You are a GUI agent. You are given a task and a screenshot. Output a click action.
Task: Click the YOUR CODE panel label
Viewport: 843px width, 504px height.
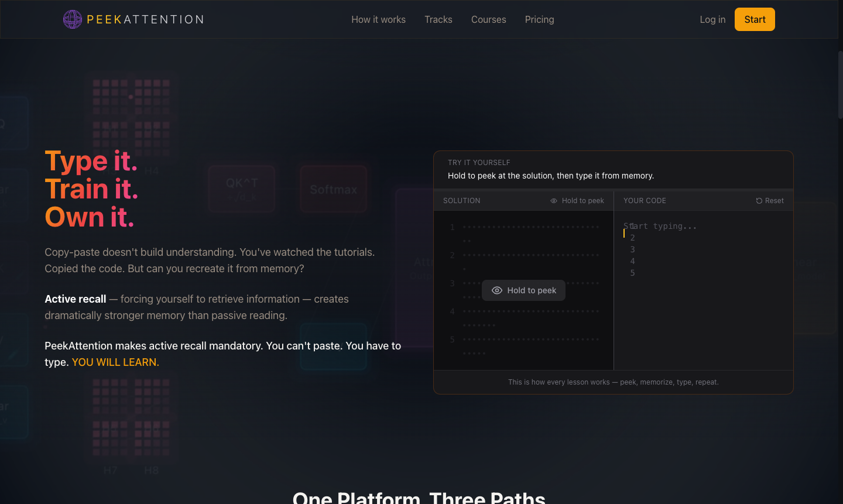click(x=645, y=201)
